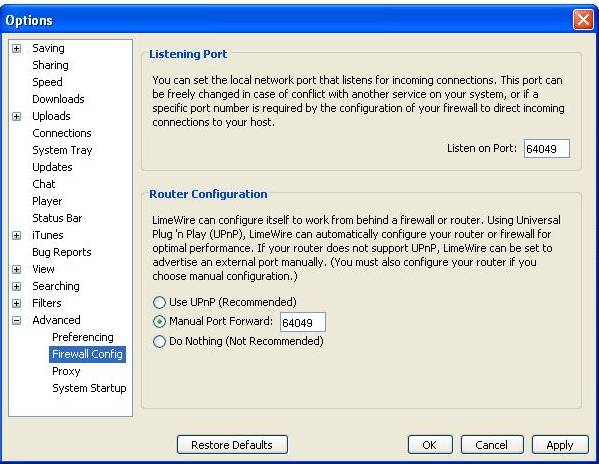Click the Restore Defaults button
This screenshot has width=599, height=464.
coord(232,445)
